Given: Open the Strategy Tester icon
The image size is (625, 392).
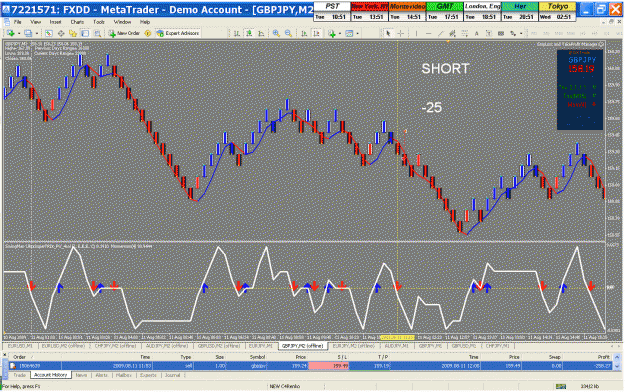Looking at the screenshot, I should (97, 33).
